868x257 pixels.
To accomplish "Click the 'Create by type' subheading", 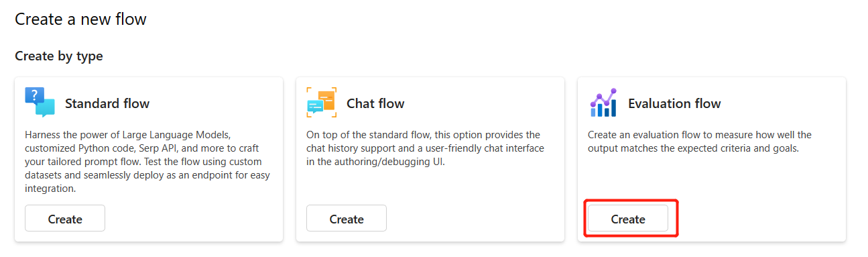I will [x=59, y=56].
